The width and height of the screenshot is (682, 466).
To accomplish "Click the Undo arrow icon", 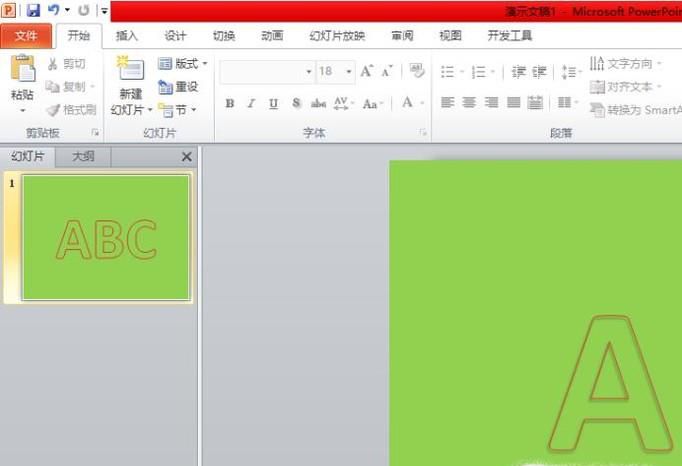I will [52, 10].
